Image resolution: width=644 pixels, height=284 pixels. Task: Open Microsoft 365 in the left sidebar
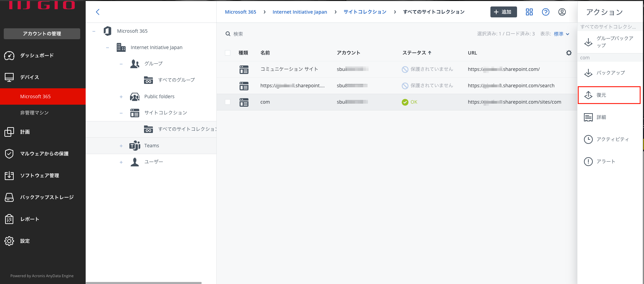click(x=43, y=96)
